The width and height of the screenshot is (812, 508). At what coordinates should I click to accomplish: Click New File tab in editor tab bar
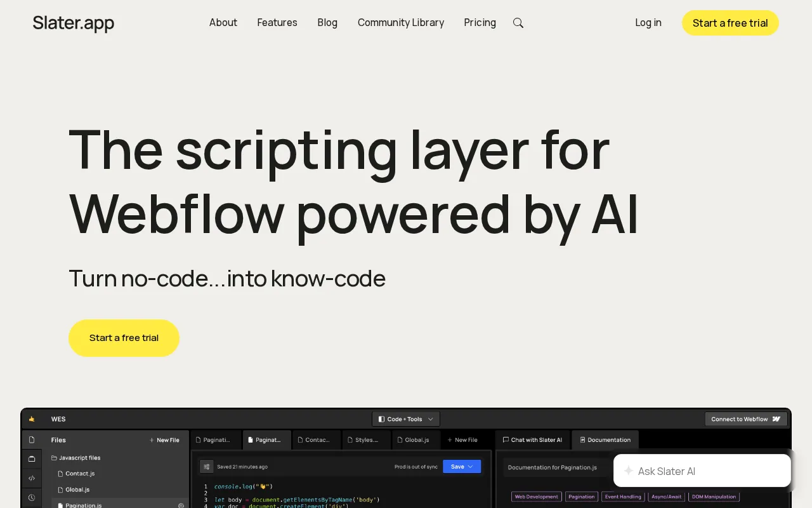pyautogui.click(x=462, y=440)
